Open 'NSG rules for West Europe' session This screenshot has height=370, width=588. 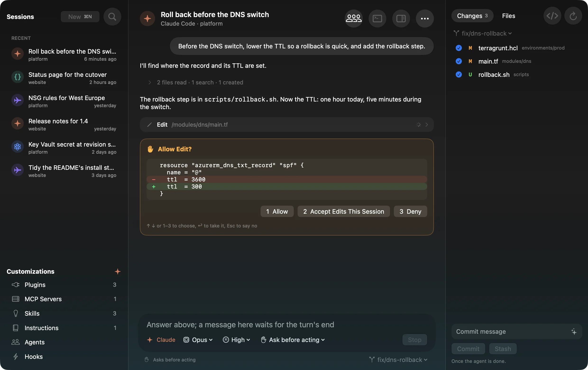[64, 101]
